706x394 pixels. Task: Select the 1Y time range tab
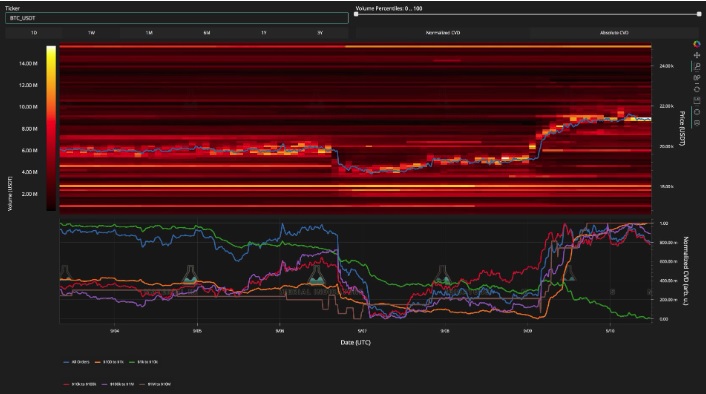(x=264, y=33)
